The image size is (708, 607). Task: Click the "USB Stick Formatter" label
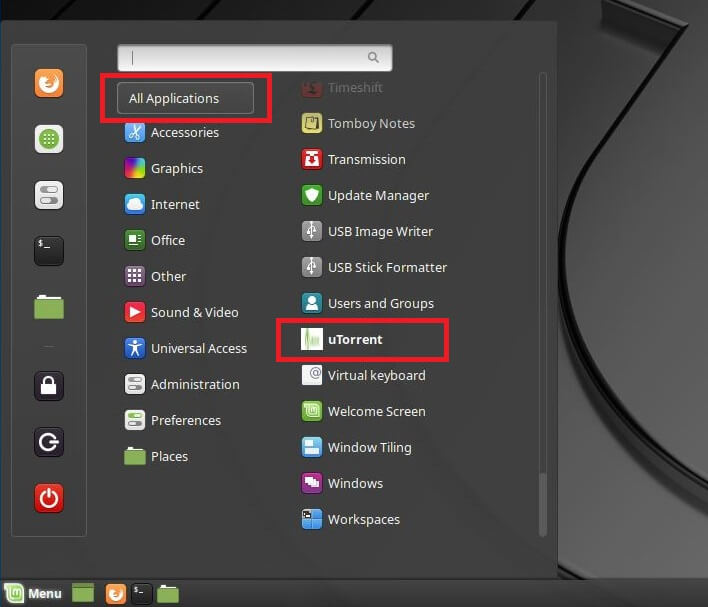point(387,267)
